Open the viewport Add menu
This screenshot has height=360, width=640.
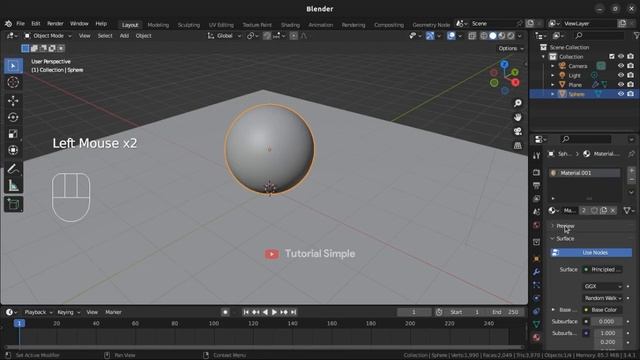coord(124,36)
